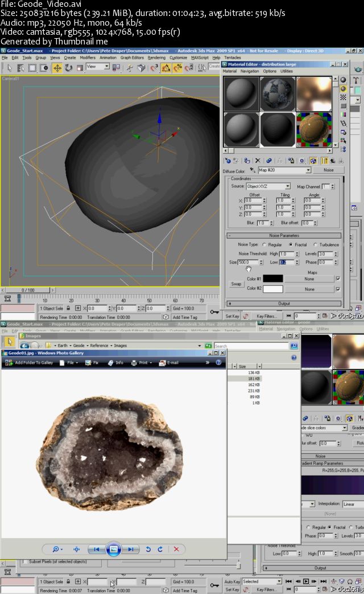Open Graph Editors menu in 00:13:20 frame
The height and width of the screenshot is (594, 364).
coord(132,58)
